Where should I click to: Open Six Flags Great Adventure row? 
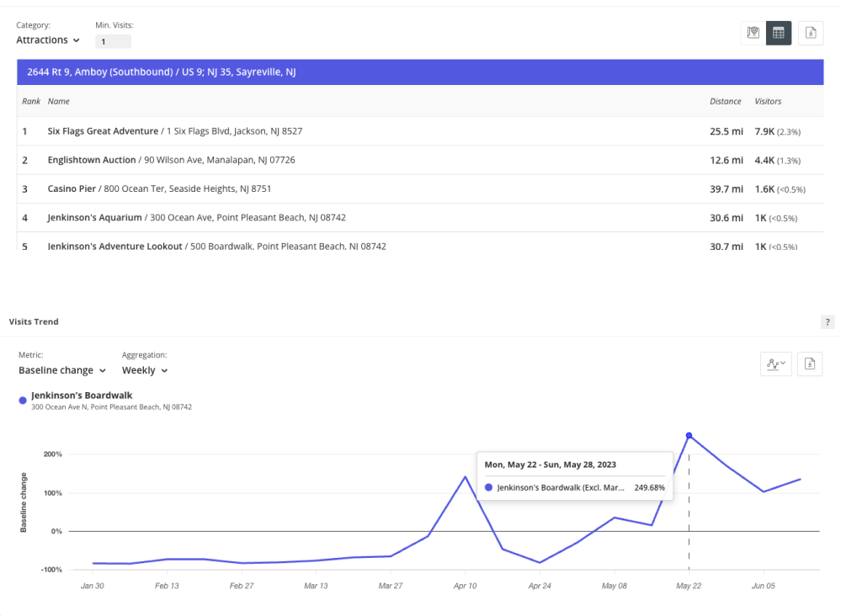point(420,131)
